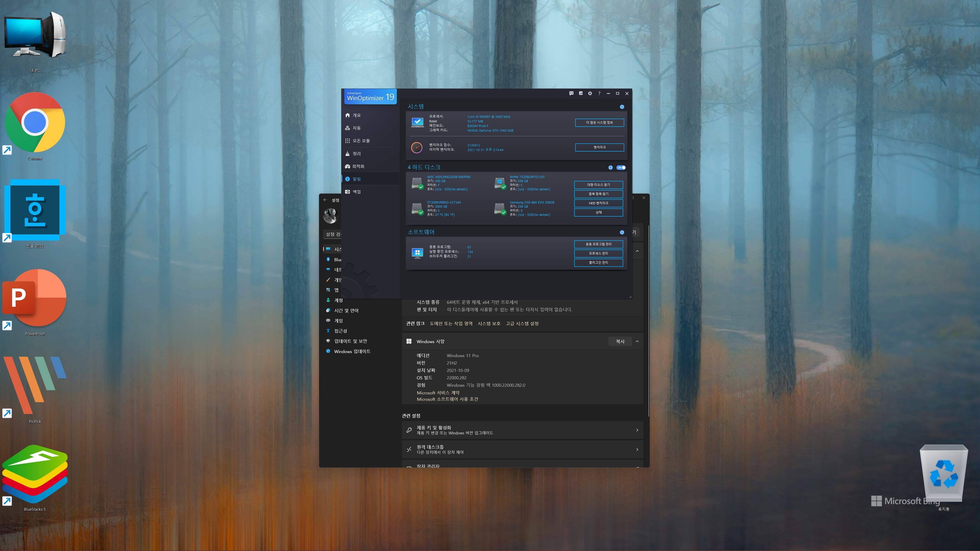The image size is (980, 551).
Task: Click the 대량 리소스 찾기 button
Action: (x=598, y=185)
